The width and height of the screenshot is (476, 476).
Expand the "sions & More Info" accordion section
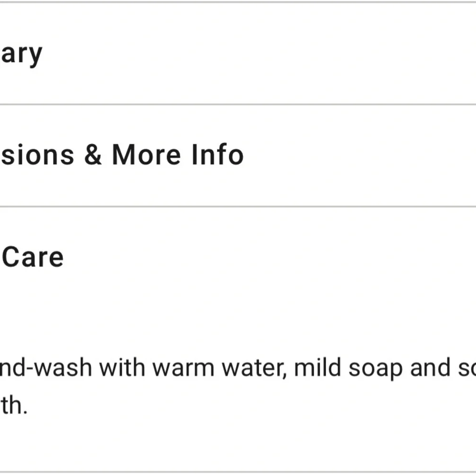(238, 156)
